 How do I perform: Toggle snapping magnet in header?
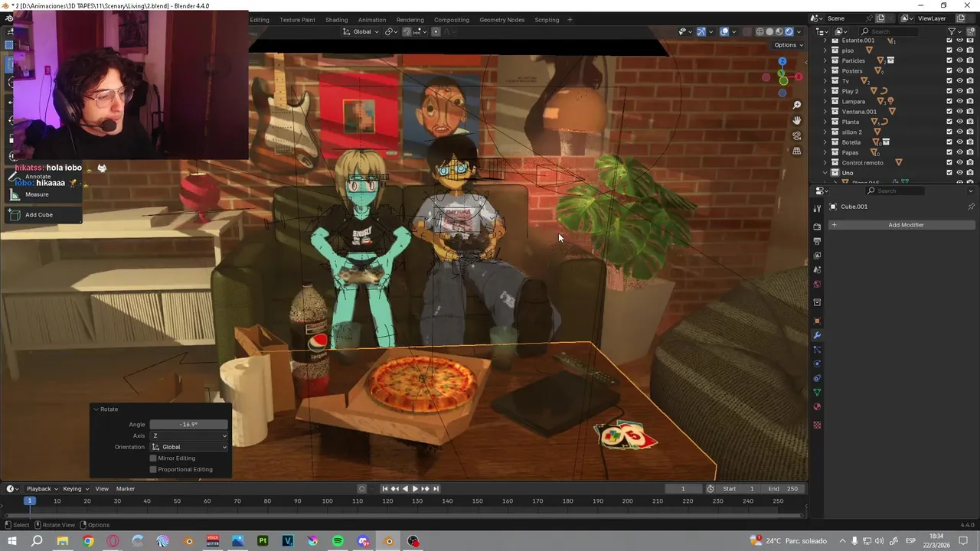click(407, 31)
